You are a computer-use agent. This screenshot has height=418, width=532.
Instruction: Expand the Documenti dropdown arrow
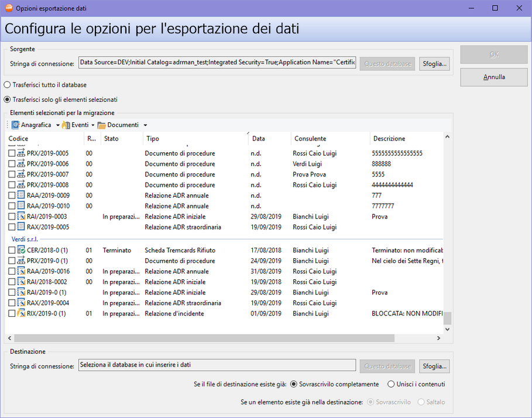pyautogui.click(x=145, y=125)
